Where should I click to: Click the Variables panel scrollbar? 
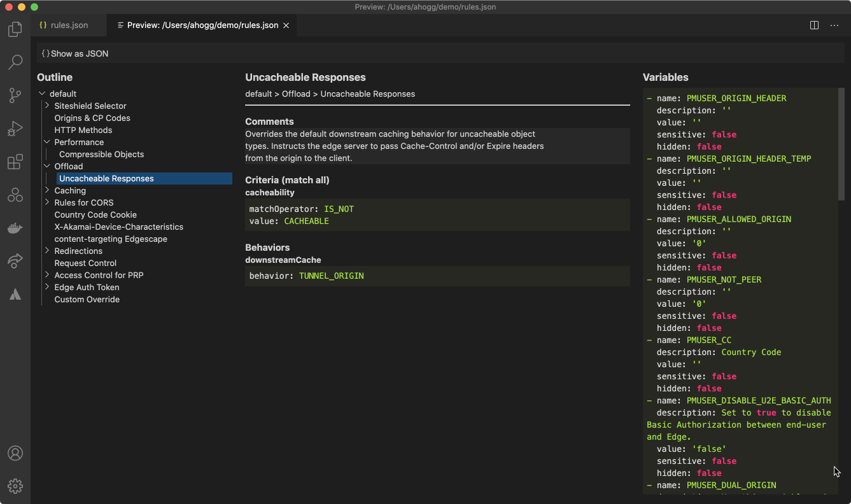841,144
